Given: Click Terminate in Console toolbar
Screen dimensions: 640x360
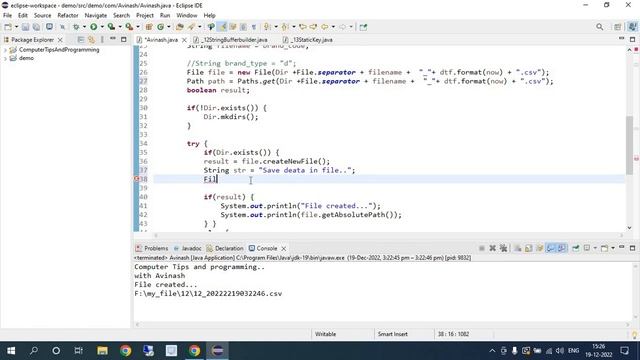Looking at the screenshot, I should [x=482, y=248].
